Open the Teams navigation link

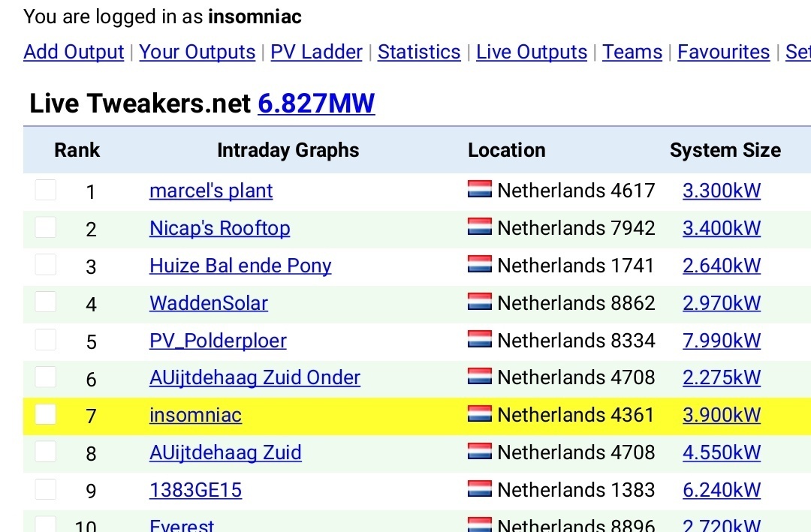[632, 52]
